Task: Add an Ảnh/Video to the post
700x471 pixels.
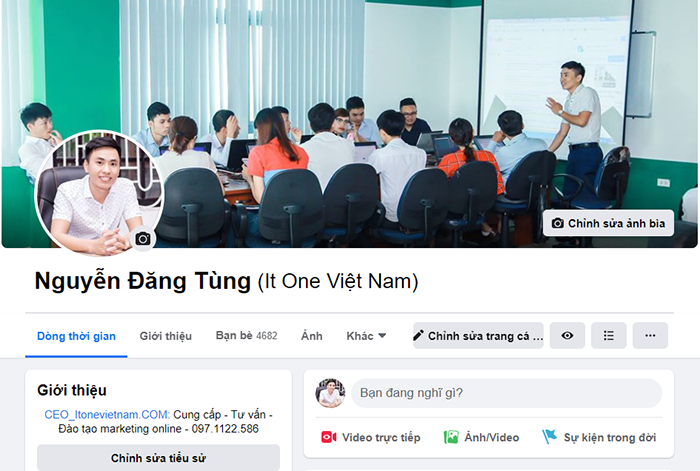Action: (x=481, y=437)
